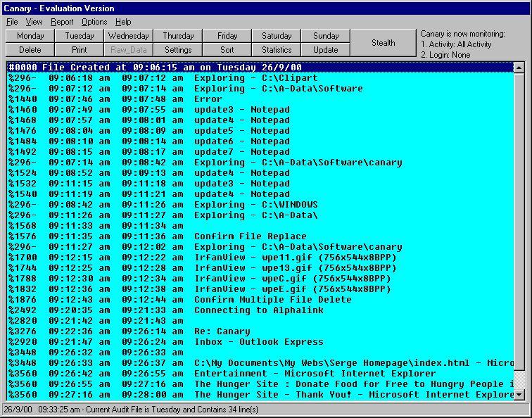Click scrollbar up arrow
Screen dimensions: 532x418
coord(519,68)
